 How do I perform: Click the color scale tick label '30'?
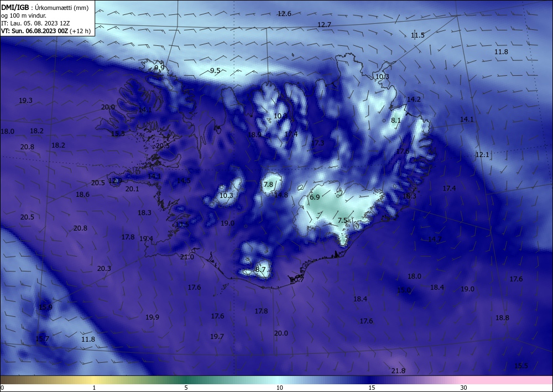click(463, 388)
